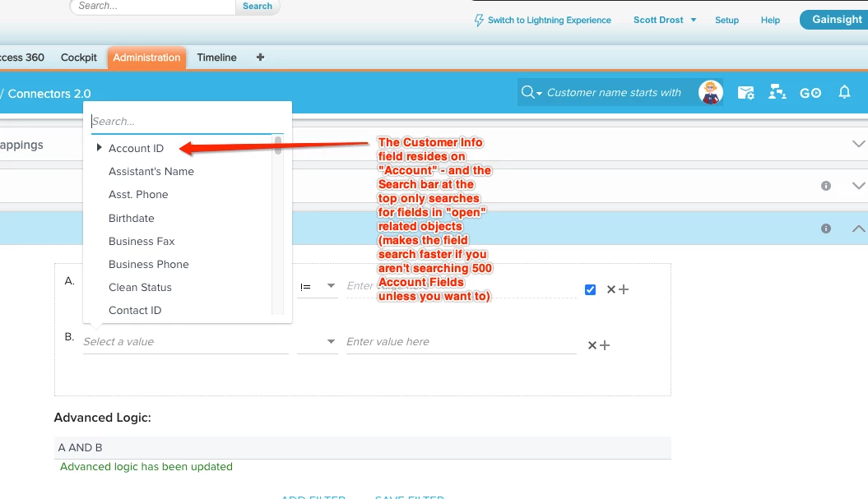Open the Help link
Image resolution: width=868 pixels, height=499 pixels.
pyautogui.click(x=770, y=20)
